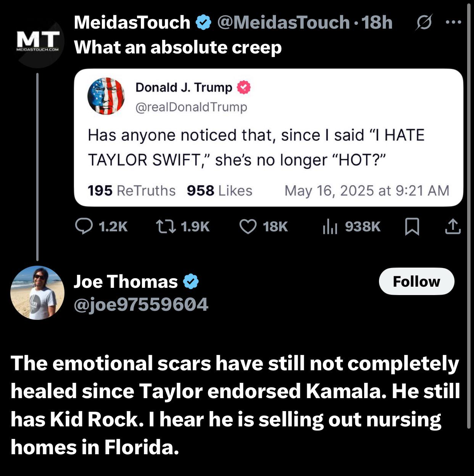Open the reply icon on MeidasTouch post
The height and width of the screenshot is (476, 474).
[84, 226]
